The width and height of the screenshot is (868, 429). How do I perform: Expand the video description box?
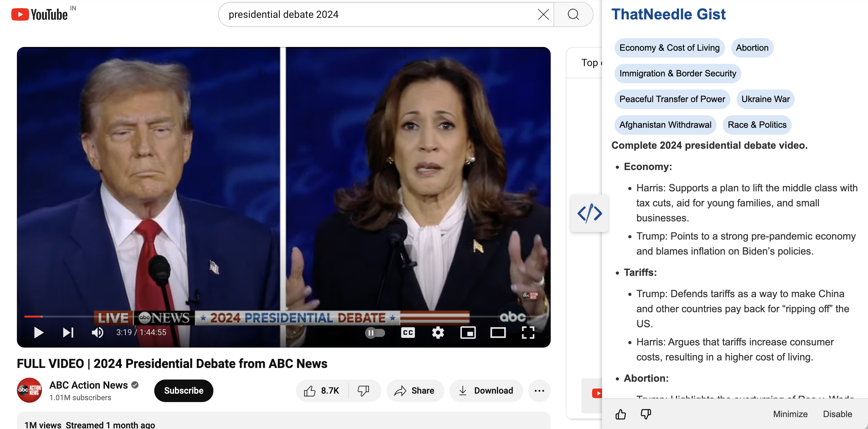click(283, 421)
